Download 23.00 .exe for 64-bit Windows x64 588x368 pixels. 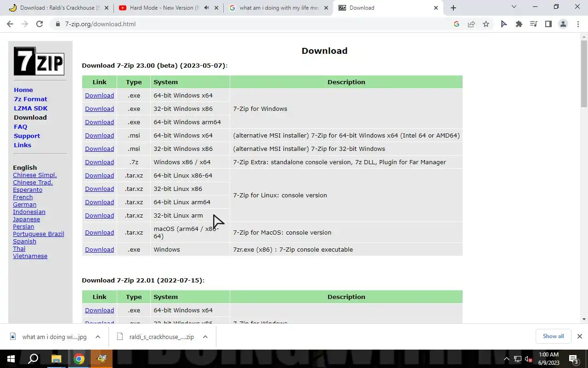[x=99, y=95]
